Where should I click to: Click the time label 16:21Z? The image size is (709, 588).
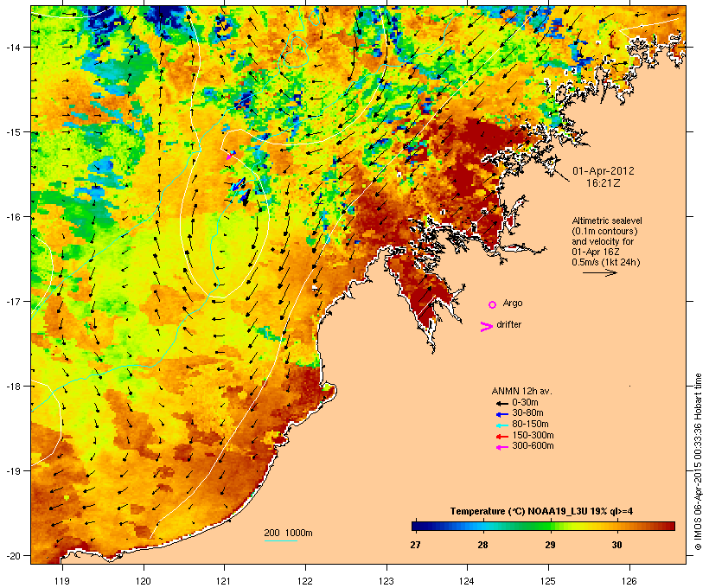tap(604, 183)
